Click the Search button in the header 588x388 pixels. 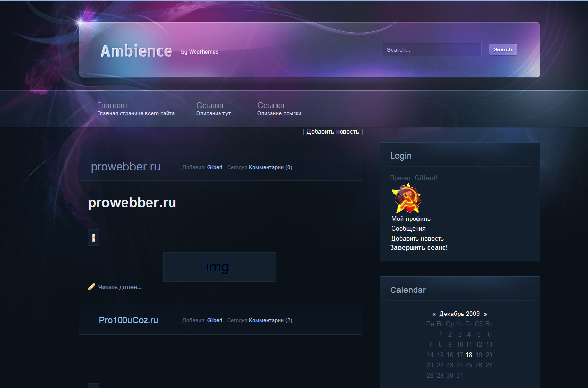(x=503, y=49)
